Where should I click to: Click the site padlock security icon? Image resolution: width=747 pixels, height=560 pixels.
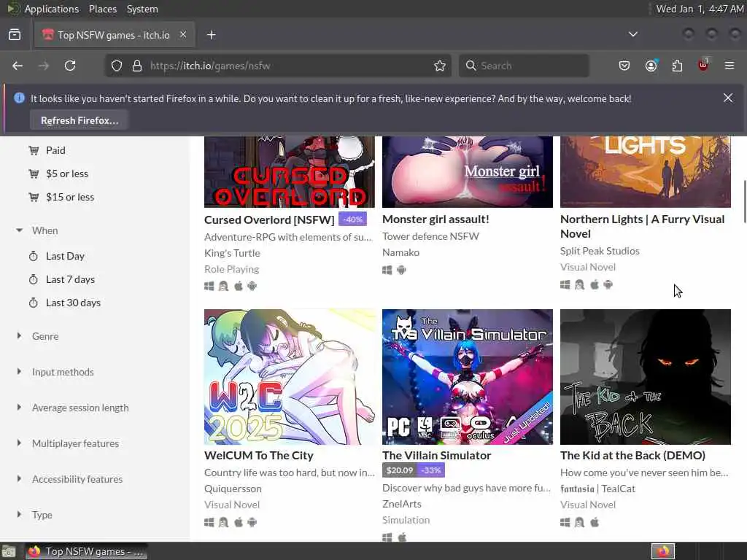(137, 66)
